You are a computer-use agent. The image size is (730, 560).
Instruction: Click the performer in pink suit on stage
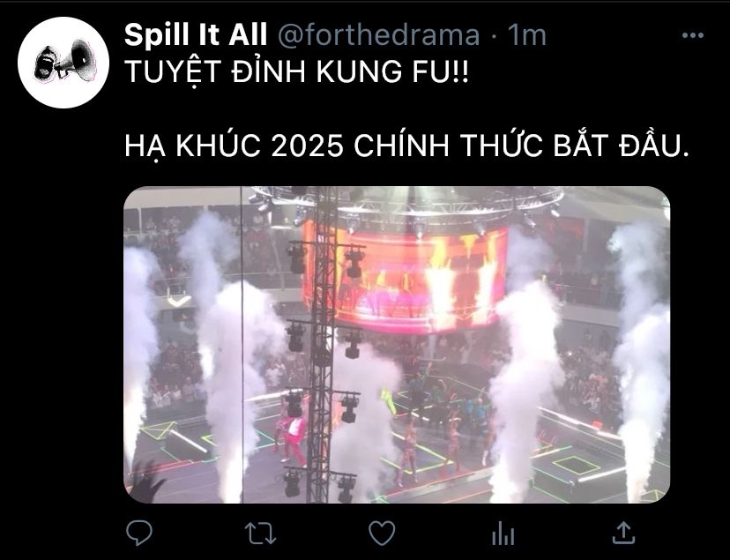294,439
